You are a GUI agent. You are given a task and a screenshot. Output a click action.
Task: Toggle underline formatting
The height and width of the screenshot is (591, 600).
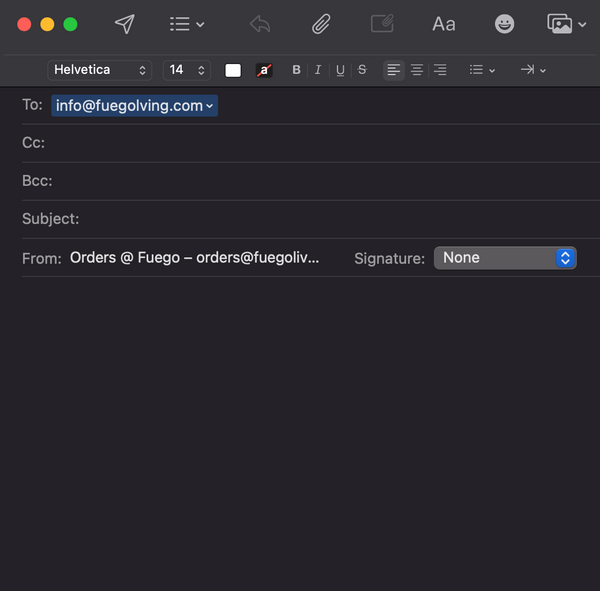click(x=340, y=70)
